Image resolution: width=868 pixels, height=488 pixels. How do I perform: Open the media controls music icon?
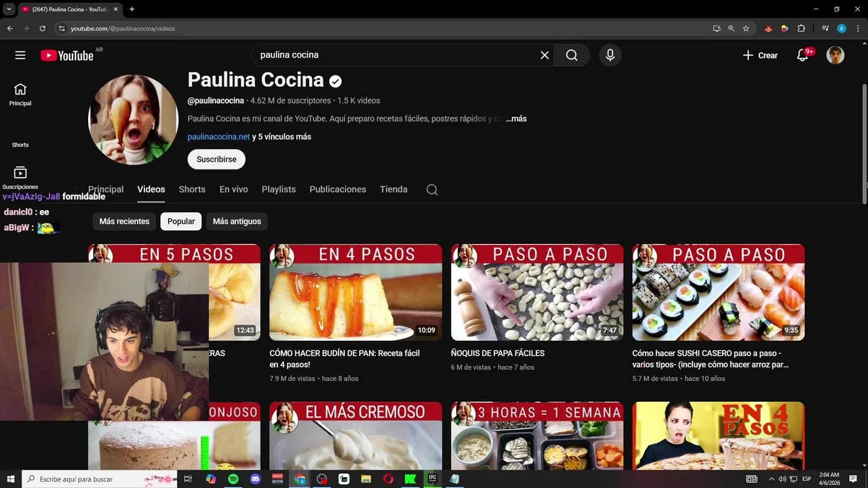(x=825, y=28)
